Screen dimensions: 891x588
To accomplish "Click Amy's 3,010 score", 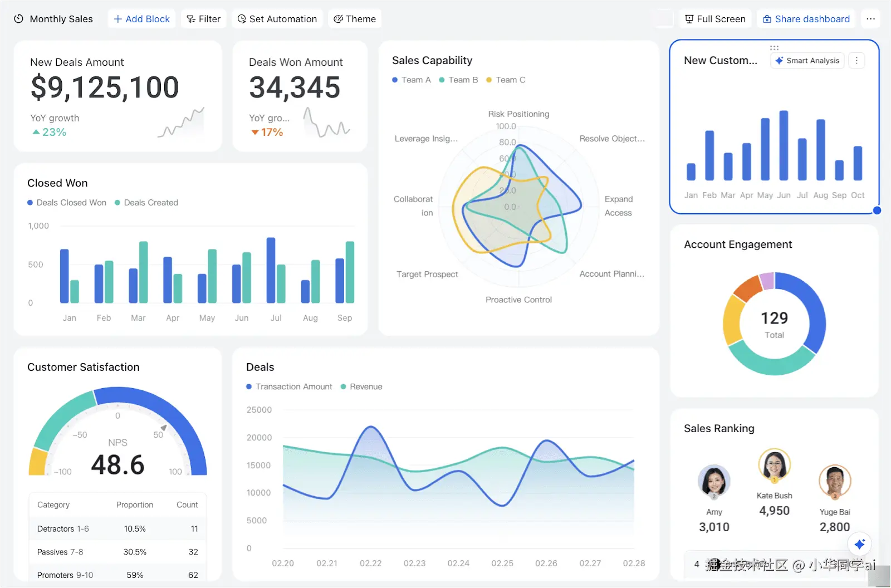I will tap(714, 527).
